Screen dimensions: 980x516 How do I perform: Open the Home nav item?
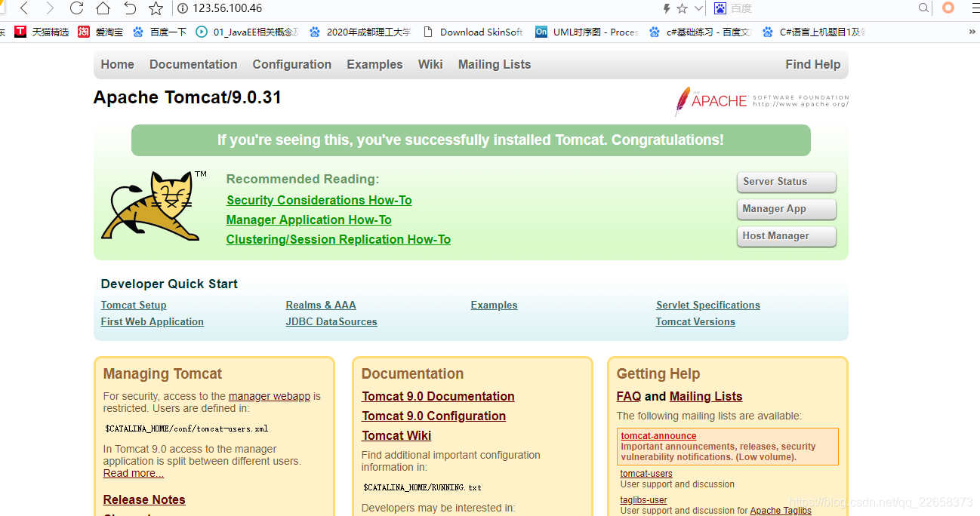pyautogui.click(x=117, y=64)
